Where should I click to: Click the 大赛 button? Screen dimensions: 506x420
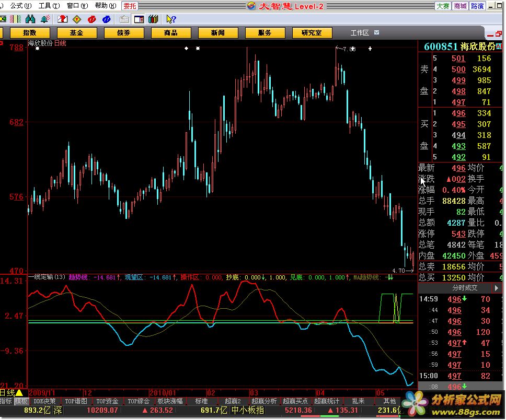point(443,6)
